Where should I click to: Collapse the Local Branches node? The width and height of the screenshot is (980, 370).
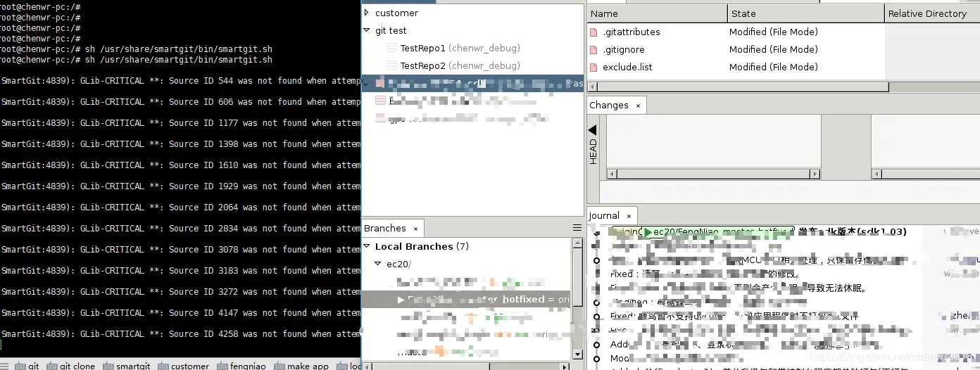367,246
